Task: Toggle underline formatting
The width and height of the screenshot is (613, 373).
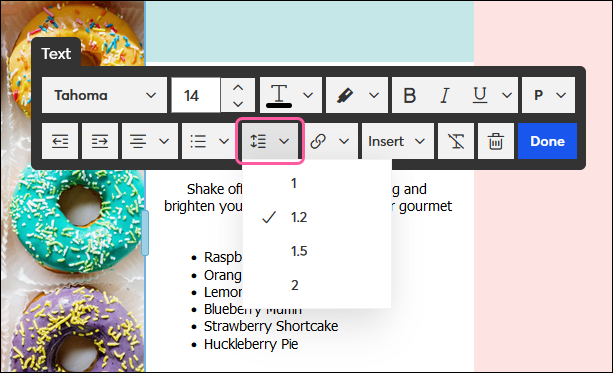Action: (x=480, y=95)
